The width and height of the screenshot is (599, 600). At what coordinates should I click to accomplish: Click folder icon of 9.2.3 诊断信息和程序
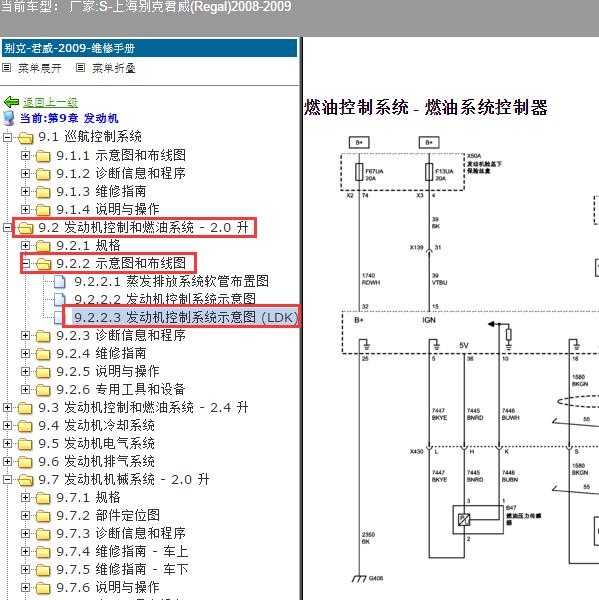[43, 336]
